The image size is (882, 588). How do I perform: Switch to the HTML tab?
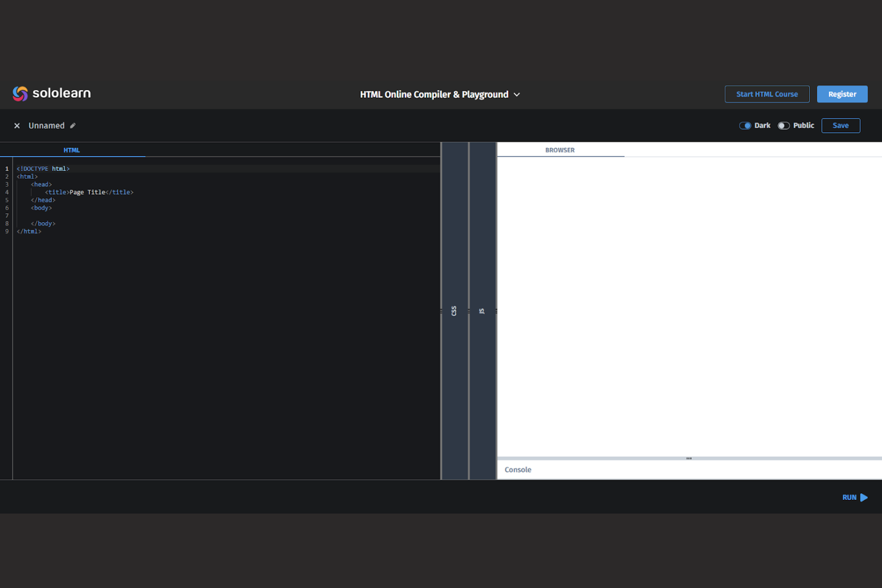pyautogui.click(x=72, y=150)
